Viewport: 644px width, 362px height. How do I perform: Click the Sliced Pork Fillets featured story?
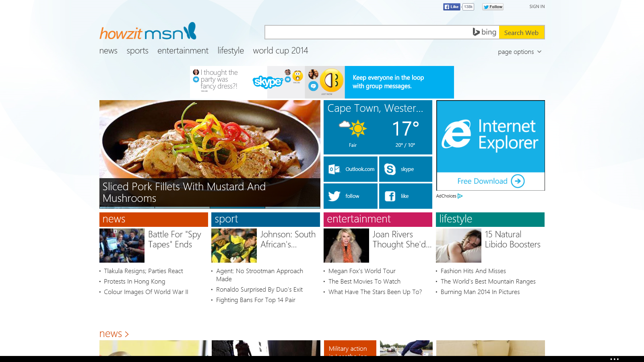(210, 154)
